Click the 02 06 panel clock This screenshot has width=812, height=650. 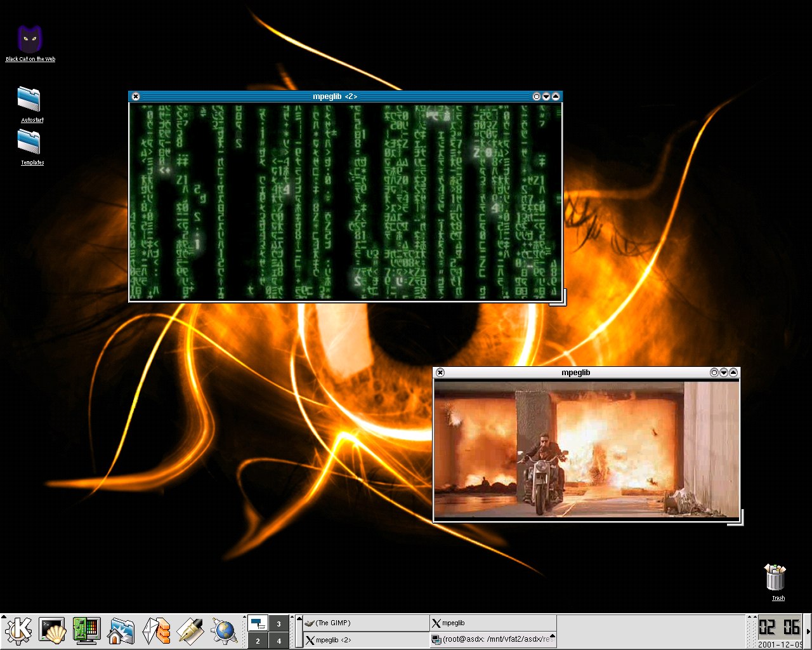click(x=780, y=627)
